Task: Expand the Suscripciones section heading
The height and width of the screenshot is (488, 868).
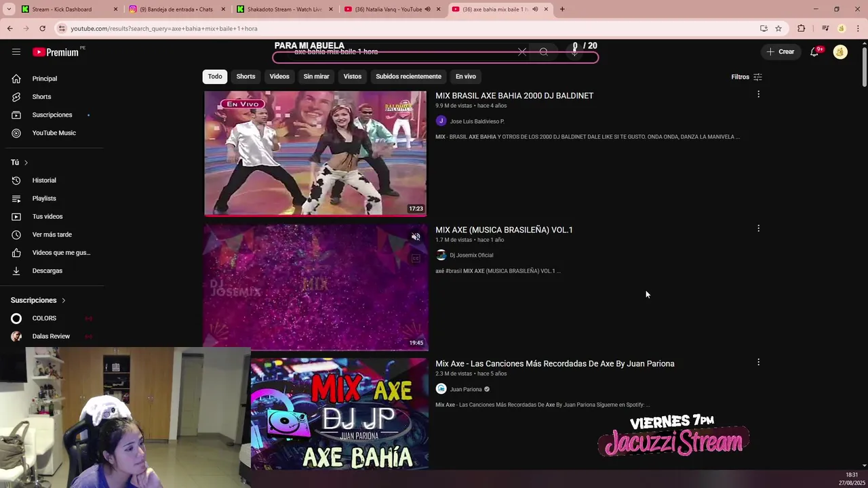Action: pyautogui.click(x=39, y=300)
